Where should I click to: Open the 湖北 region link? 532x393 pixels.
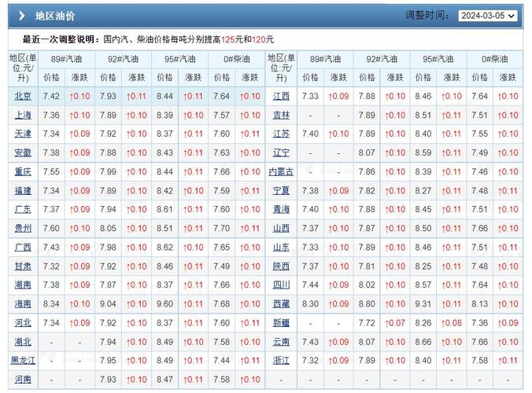pyautogui.click(x=23, y=342)
